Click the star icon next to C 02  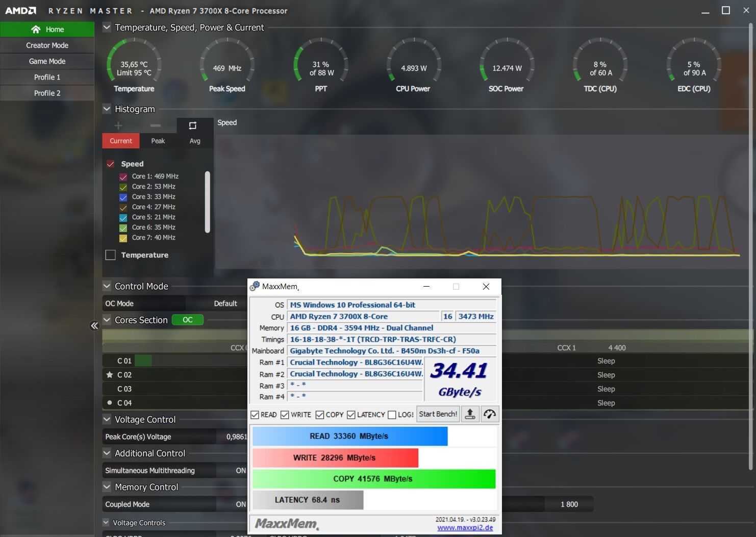coord(109,375)
